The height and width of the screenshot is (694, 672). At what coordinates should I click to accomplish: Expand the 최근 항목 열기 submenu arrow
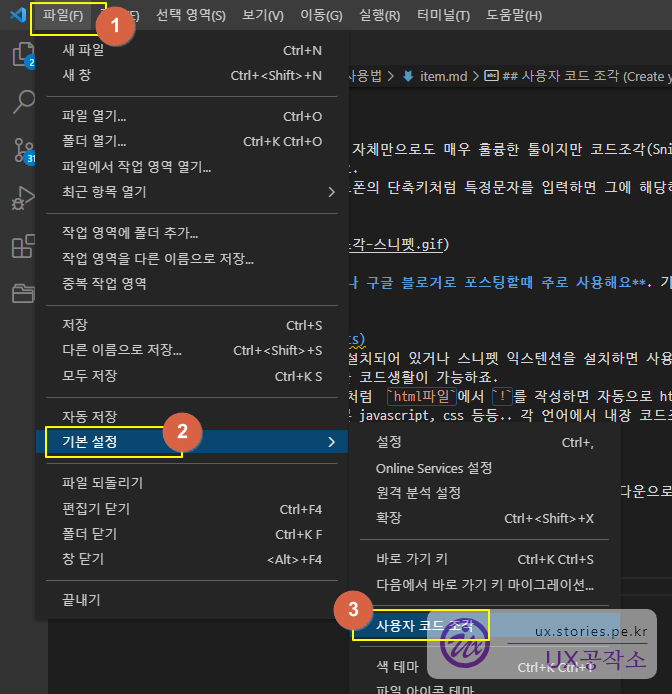point(331,192)
